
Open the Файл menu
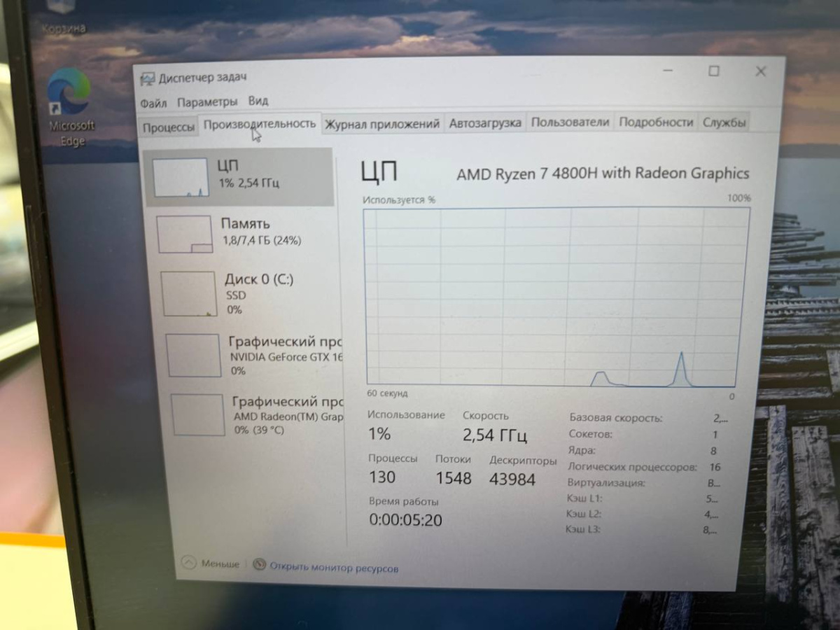(x=153, y=102)
